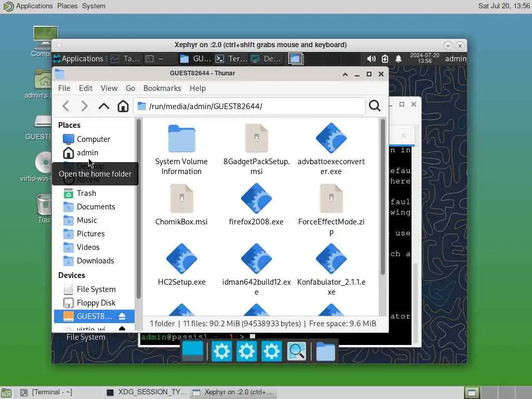Open the folder icon in the dock
Screen dimensions: 532x399
(x=325, y=351)
